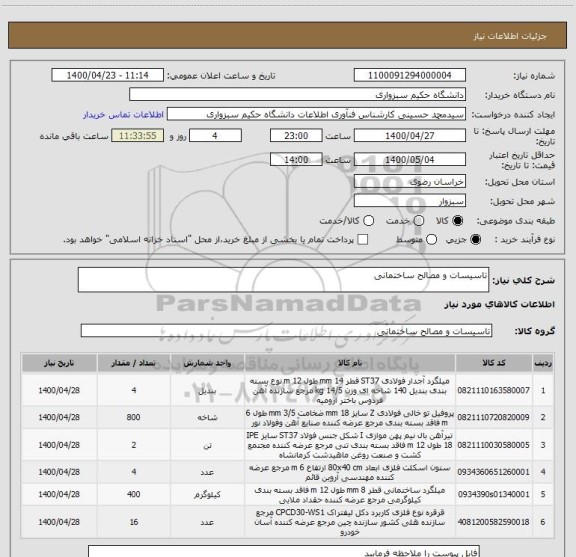
Task: Click the جزئیات اطلاعات نیاز header title
Action: click(510, 36)
